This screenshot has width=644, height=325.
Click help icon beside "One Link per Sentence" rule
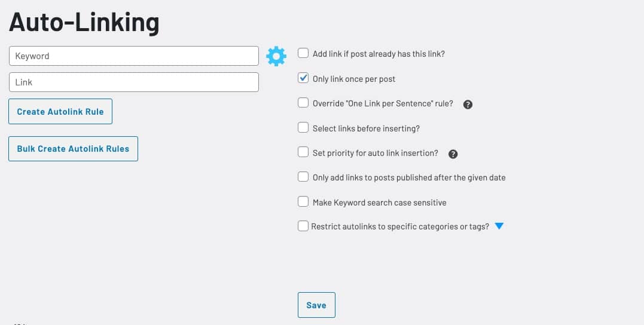coord(468,104)
